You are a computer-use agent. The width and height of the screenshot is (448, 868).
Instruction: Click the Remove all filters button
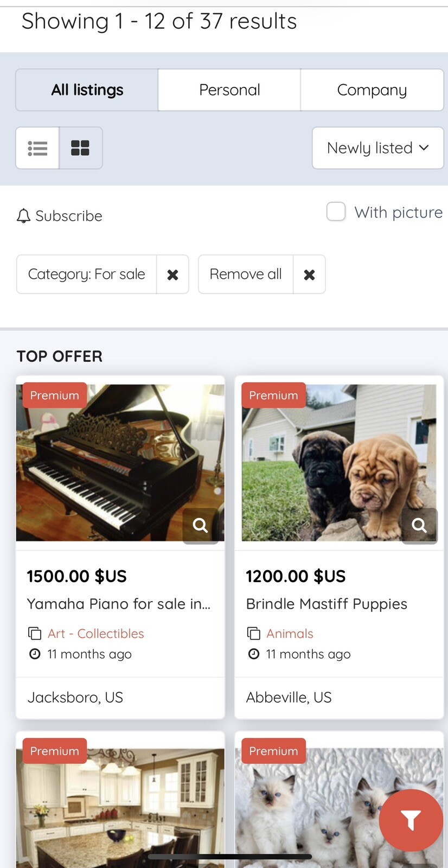pos(246,275)
